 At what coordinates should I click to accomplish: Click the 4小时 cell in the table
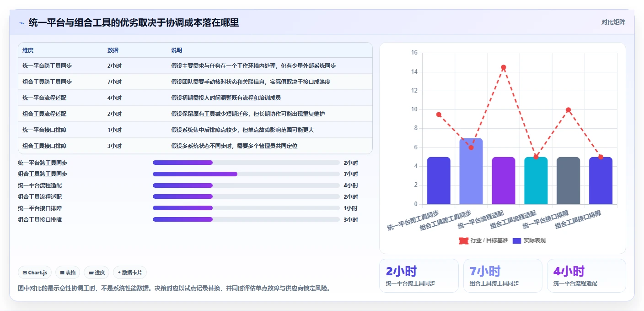pyautogui.click(x=114, y=98)
